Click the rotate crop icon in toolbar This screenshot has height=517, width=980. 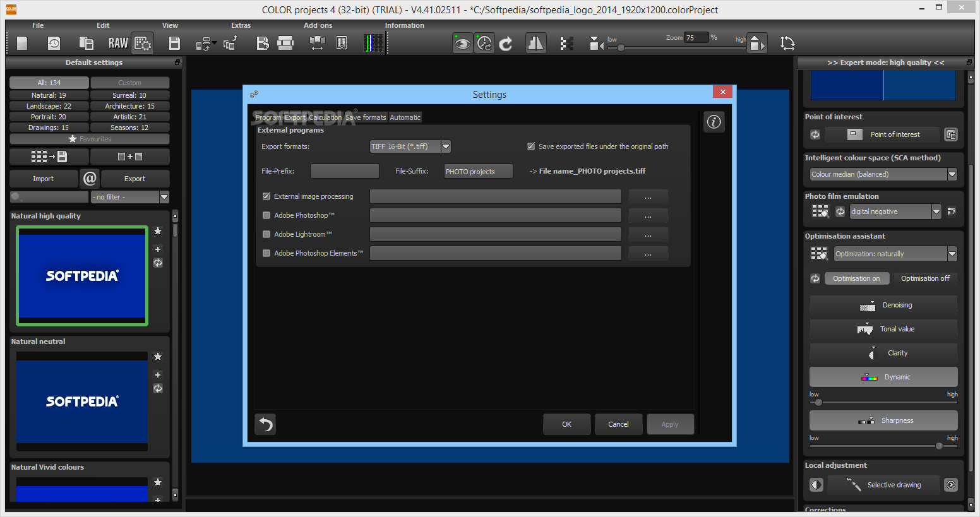(787, 43)
